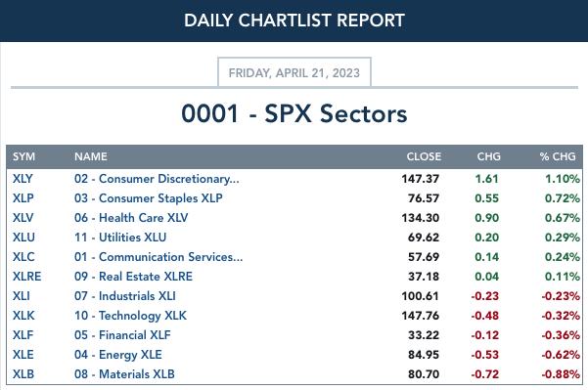Viewport: 588px width, 390px height.
Task: Open 03 - Consumer Staples XLP link
Action: (148, 198)
